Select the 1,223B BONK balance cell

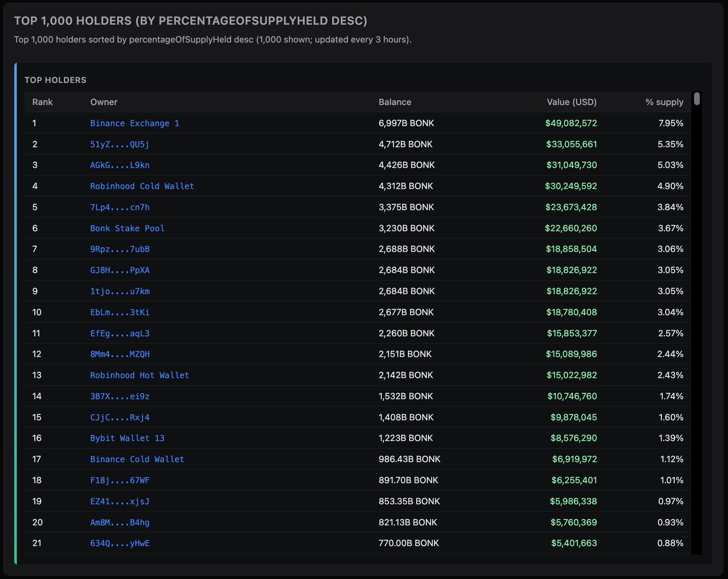pos(406,438)
